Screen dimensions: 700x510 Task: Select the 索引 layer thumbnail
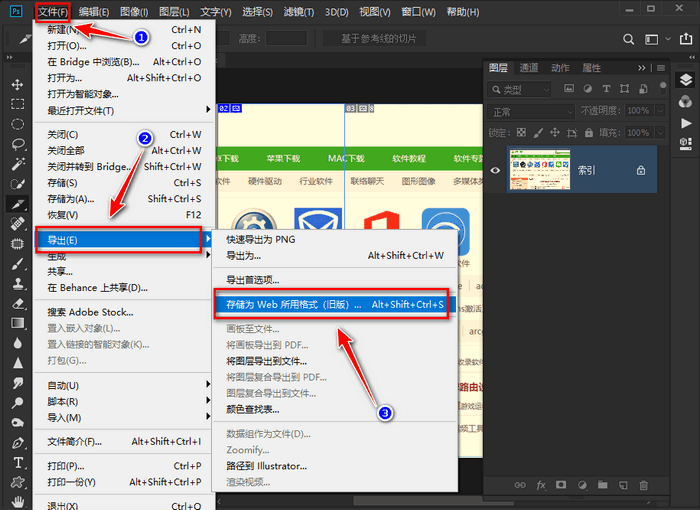539,170
